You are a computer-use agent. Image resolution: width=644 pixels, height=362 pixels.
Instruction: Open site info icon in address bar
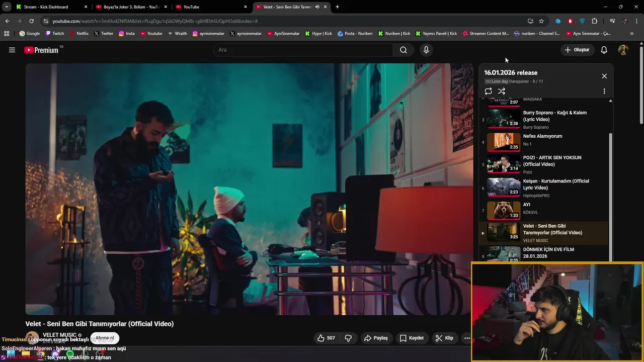[x=46, y=21]
